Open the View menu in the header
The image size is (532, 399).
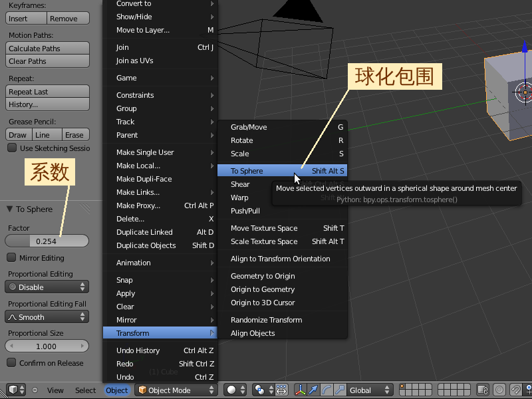pos(55,390)
